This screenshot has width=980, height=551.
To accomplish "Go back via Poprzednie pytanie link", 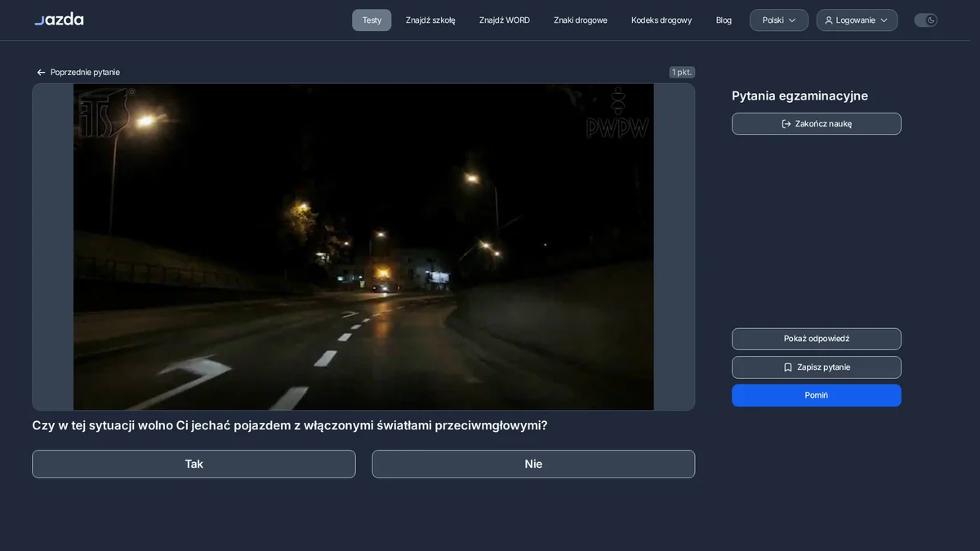I will pyautogui.click(x=78, y=73).
